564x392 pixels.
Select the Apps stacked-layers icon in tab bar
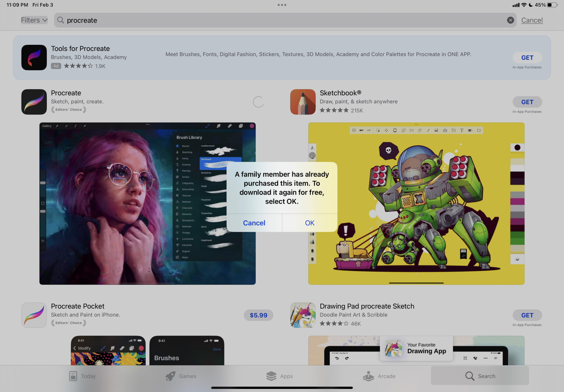[x=271, y=376]
